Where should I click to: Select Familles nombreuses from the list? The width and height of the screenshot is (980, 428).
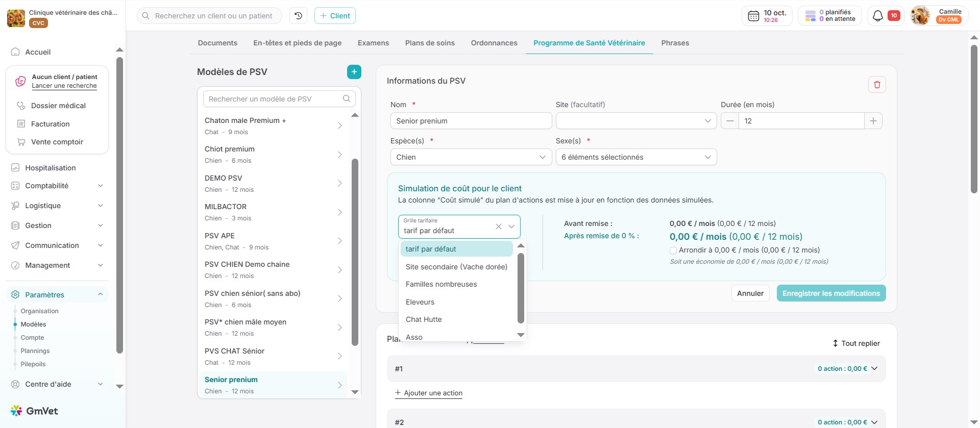(441, 284)
